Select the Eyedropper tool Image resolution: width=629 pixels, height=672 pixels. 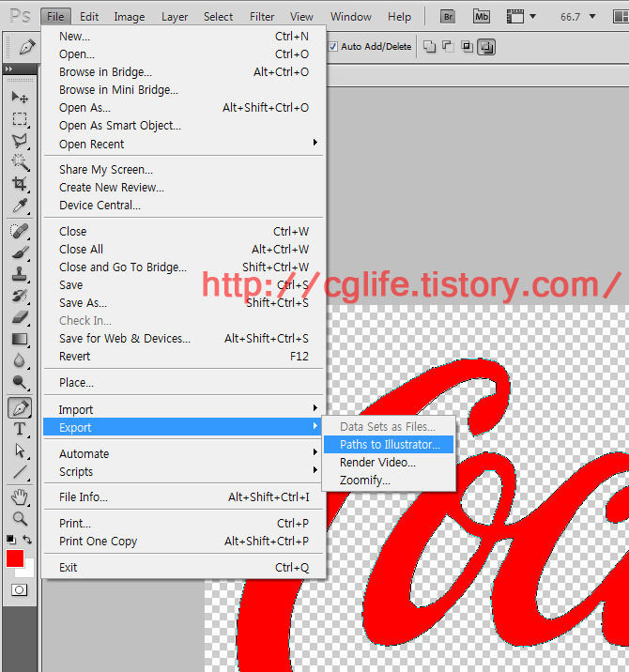[20, 206]
